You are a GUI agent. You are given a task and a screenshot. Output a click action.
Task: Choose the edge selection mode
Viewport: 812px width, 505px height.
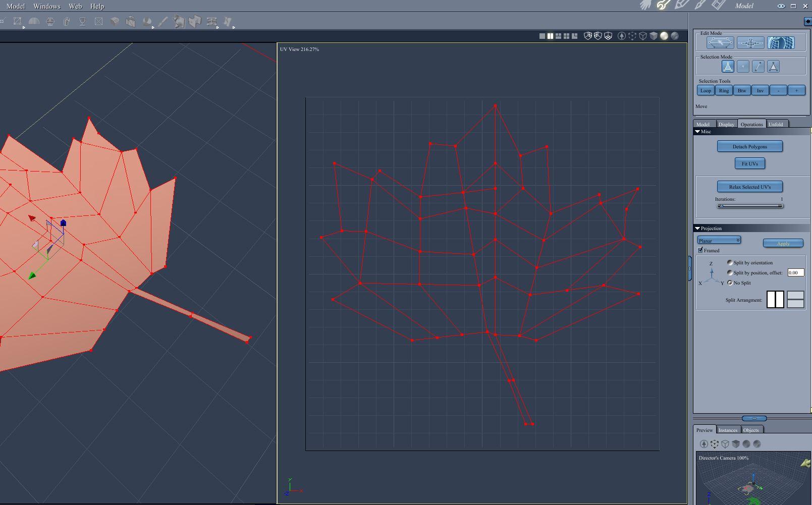[758, 66]
